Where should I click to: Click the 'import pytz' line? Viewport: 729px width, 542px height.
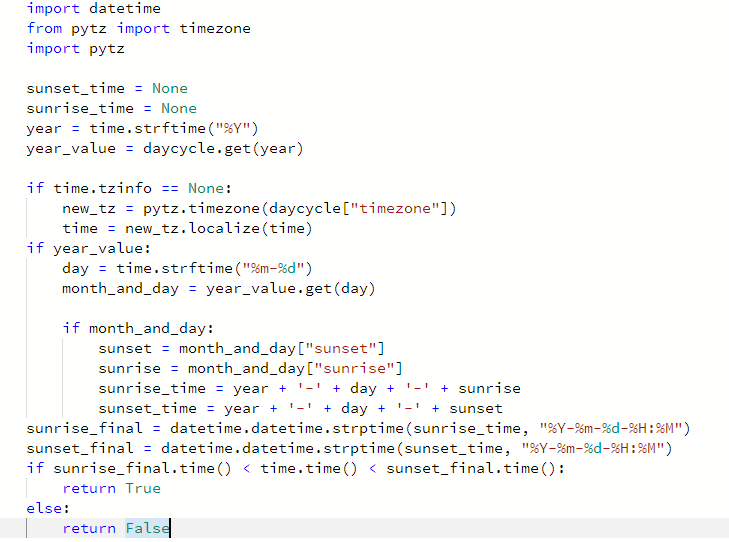pyautogui.click(x=75, y=48)
